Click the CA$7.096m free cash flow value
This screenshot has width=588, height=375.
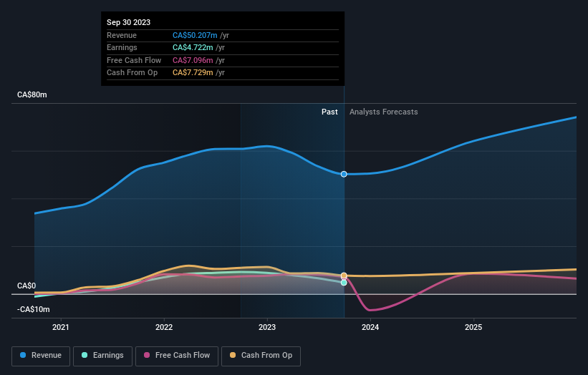pyautogui.click(x=193, y=60)
